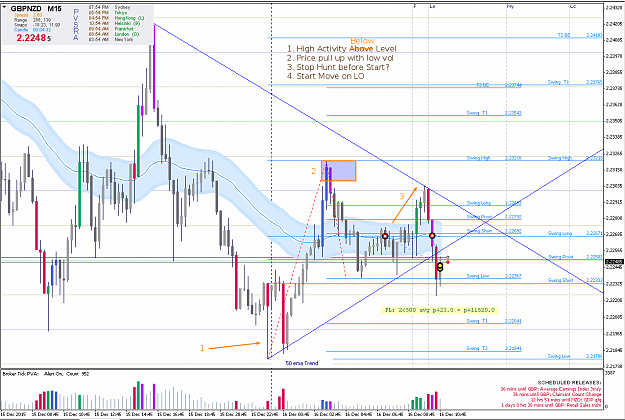This screenshot has height=420, width=625.
Task: Select the red circle marker near 16 Dec 06:45
Action: [x=385, y=236]
